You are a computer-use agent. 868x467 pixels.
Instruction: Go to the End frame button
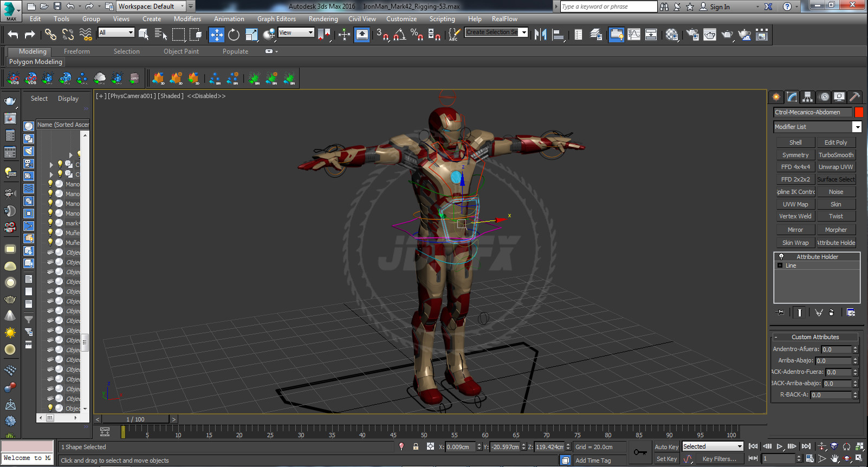tap(806, 446)
